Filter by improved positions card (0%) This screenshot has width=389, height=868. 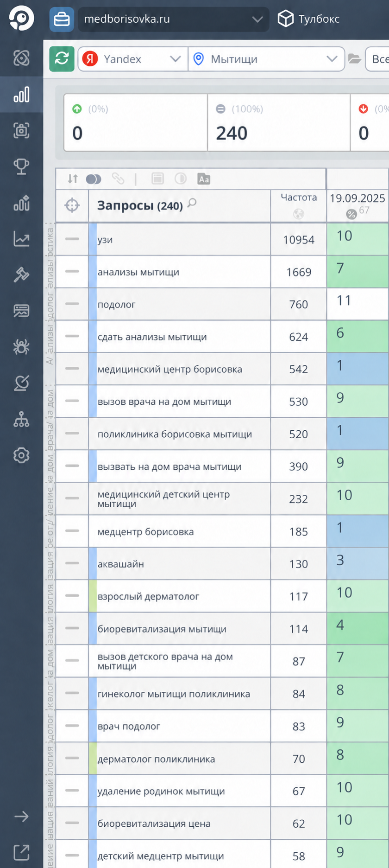click(136, 122)
